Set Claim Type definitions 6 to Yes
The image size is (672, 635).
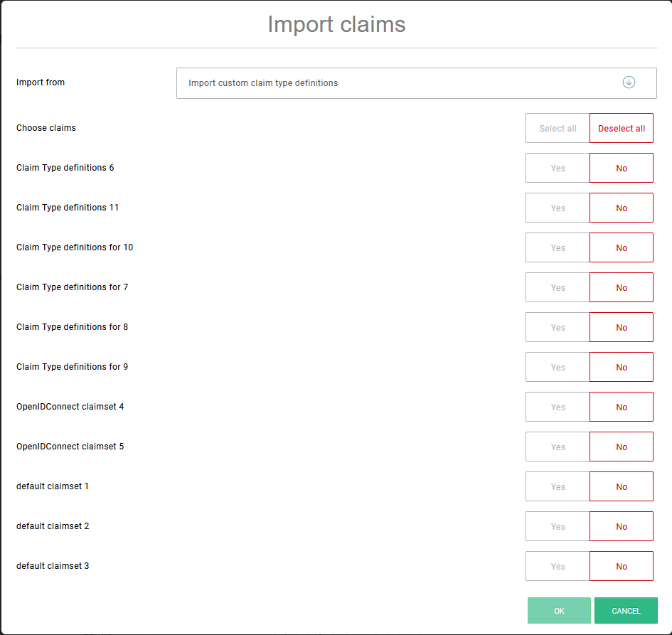pyautogui.click(x=558, y=169)
